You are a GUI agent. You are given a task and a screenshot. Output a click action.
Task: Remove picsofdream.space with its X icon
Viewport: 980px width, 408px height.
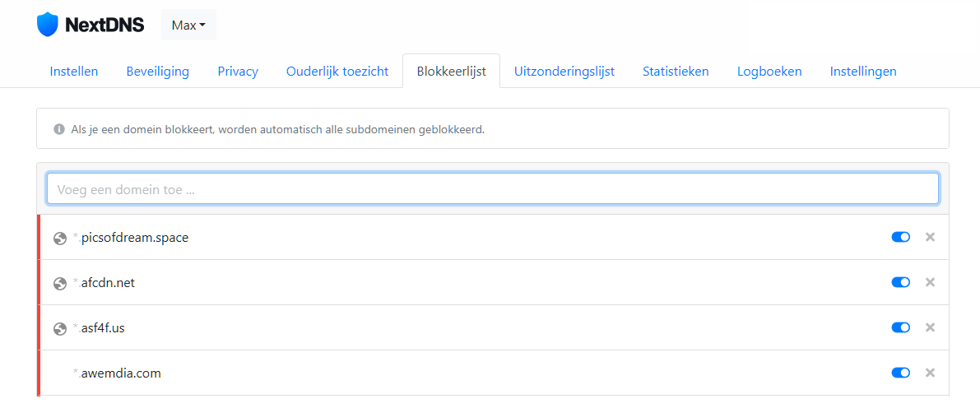pos(930,237)
